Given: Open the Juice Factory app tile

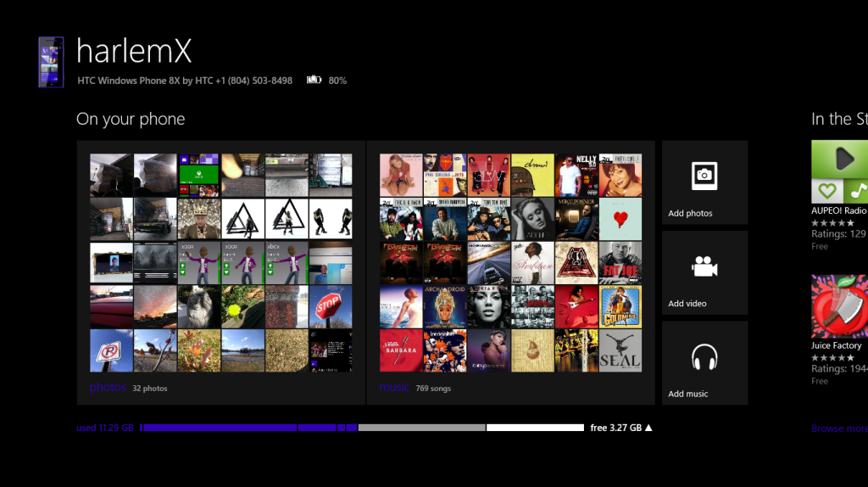Looking at the screenshot, I should pyautogui.click(x=840, y=306).
